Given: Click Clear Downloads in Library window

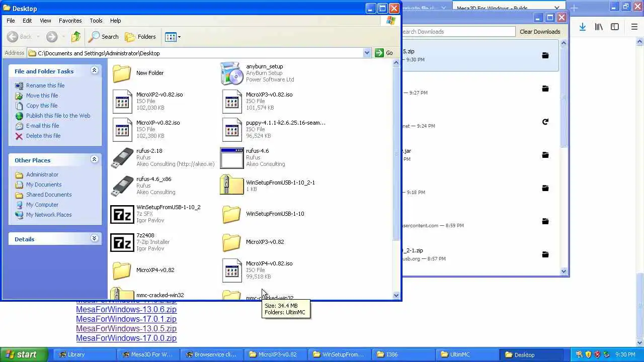Looking at the screenshot, I should pos(540,32).
